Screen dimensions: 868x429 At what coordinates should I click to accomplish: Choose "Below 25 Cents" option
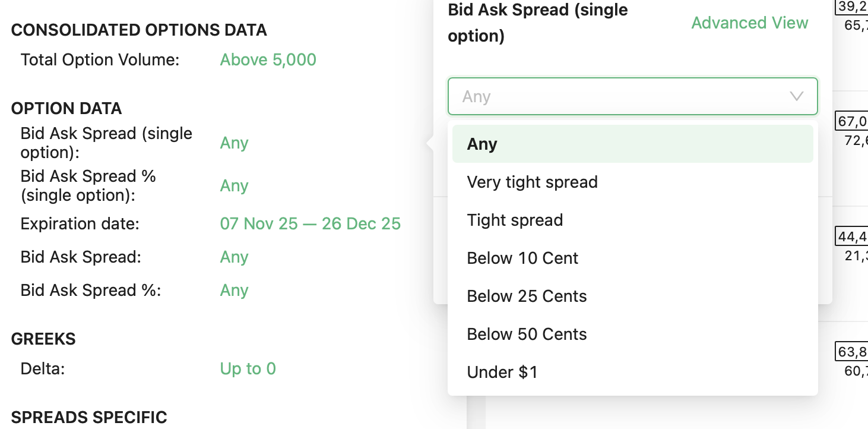[x=527, y=296]
